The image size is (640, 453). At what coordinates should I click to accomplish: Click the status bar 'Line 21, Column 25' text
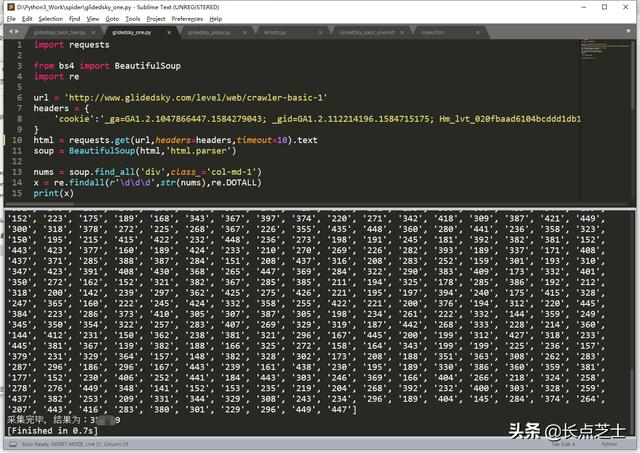(x=105, y=444)
